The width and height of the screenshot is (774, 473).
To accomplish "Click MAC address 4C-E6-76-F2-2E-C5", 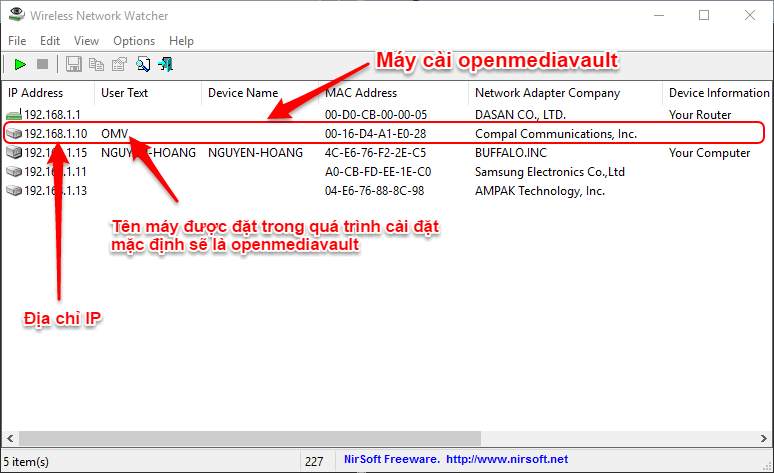I will (375, 153).
